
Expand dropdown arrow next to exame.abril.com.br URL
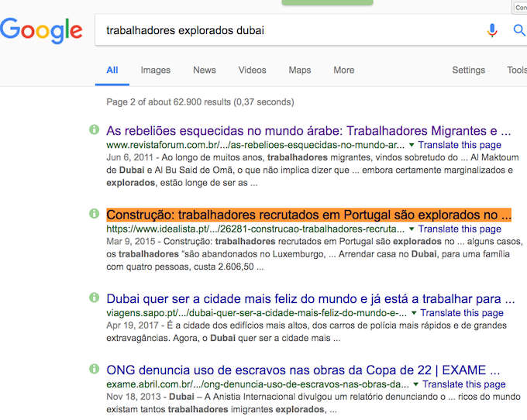pyautogui.click(x=416, y=384)
